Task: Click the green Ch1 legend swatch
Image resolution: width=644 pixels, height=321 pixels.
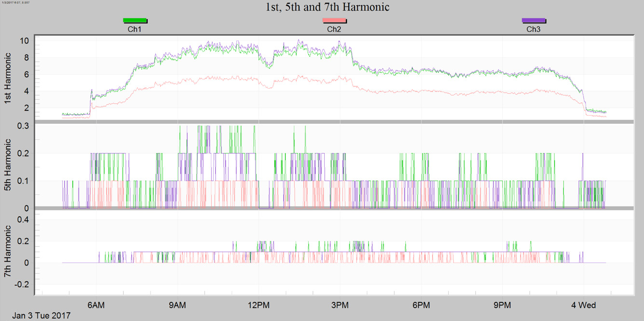Action: coord(135,20)
